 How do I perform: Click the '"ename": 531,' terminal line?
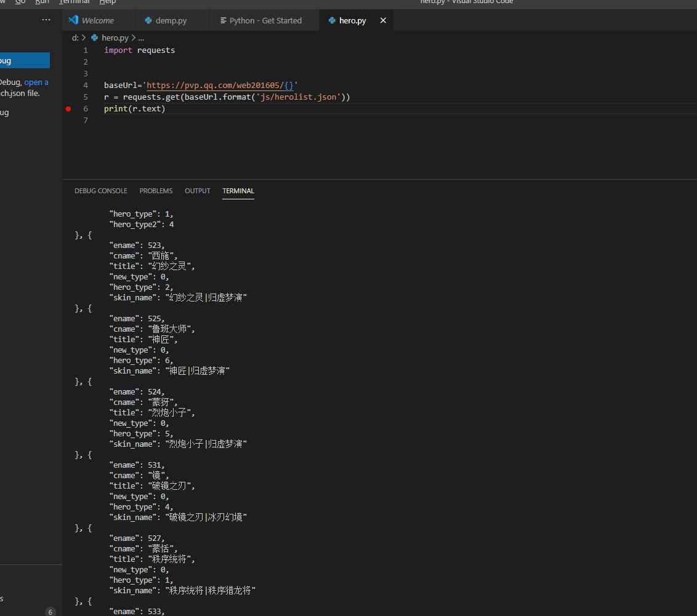[x=137, y=465]
